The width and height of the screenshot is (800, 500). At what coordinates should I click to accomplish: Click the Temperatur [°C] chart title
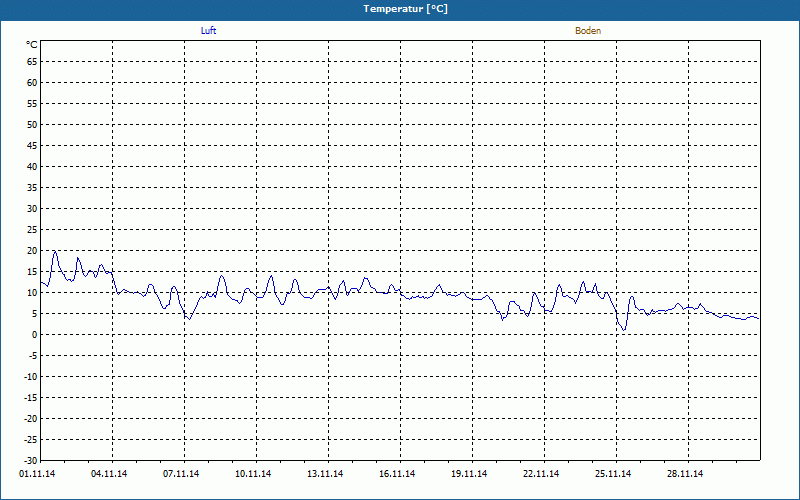tap(406, 9)
